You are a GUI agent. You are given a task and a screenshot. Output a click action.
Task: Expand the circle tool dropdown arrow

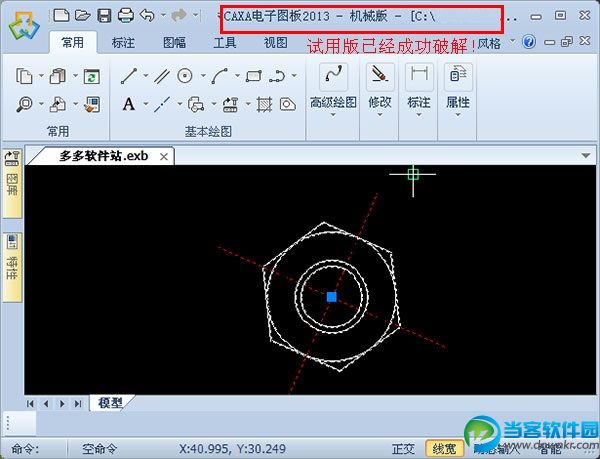[203, 76]
